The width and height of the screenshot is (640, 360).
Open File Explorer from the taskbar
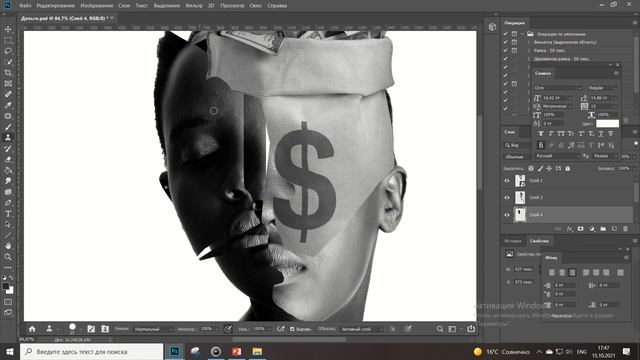[x=257, y=351]
